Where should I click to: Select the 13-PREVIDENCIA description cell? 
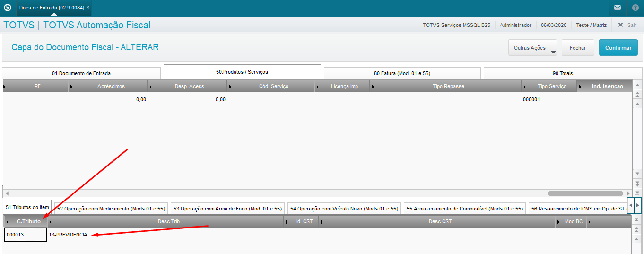pyautogui.click(x=165, y=235)
